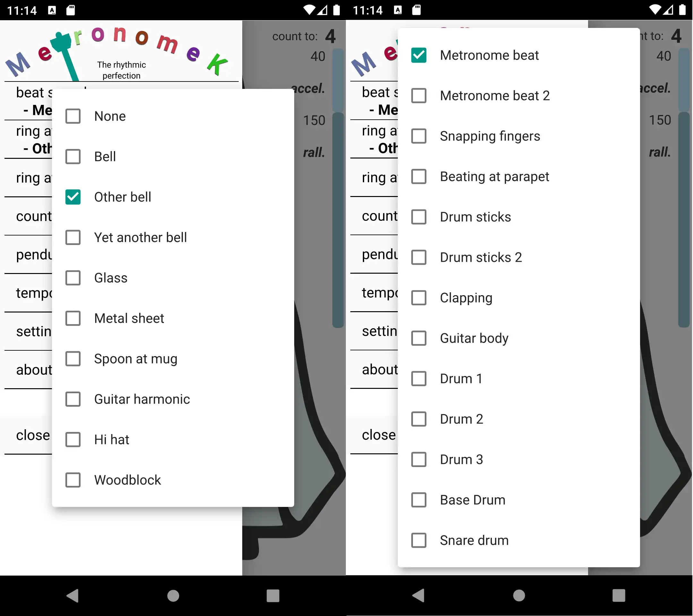This screenshot has height=616, width=693.
Task: Select Woodblock beat sound option
Action: coord(73,480)
